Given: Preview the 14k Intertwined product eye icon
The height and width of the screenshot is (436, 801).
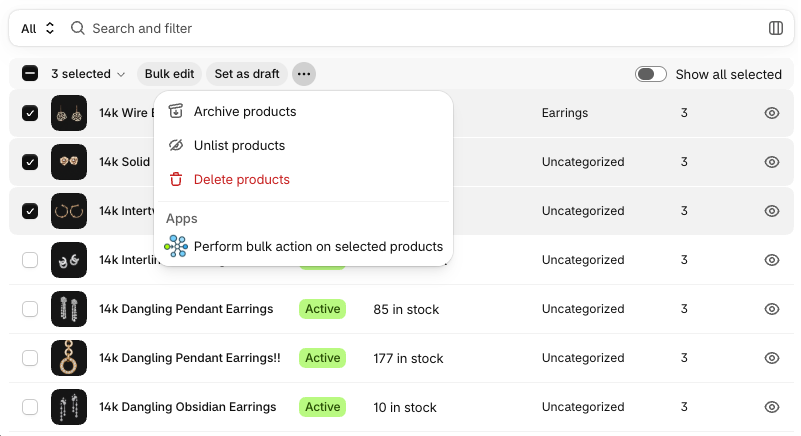Looking at the screenshot, I should [x=771, y=211].
